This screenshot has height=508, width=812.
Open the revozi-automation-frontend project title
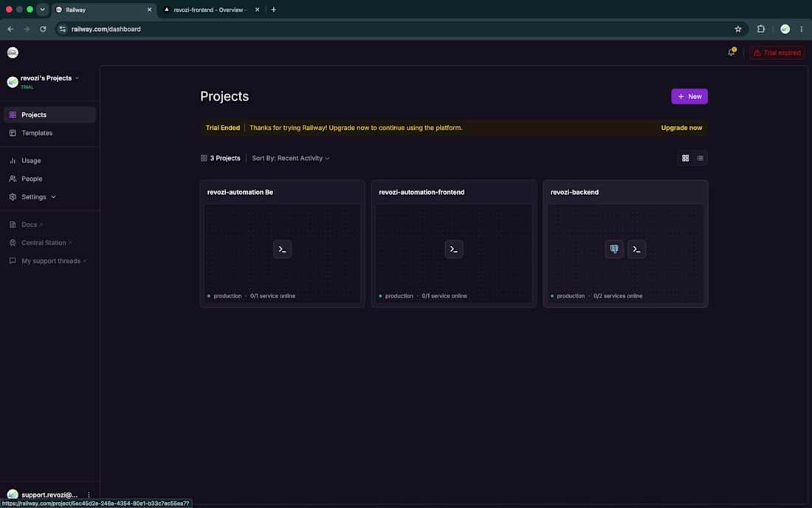pyautogui.click(x=422, y=192)
